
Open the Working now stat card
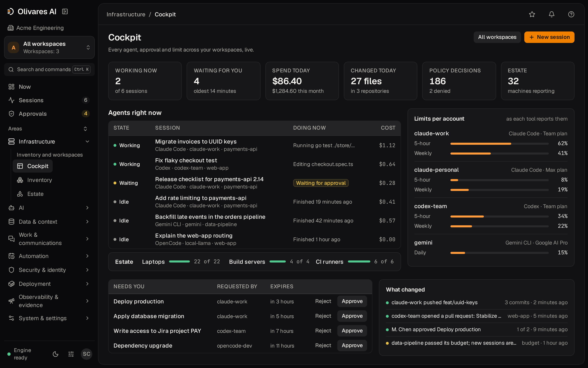[145, 81]
